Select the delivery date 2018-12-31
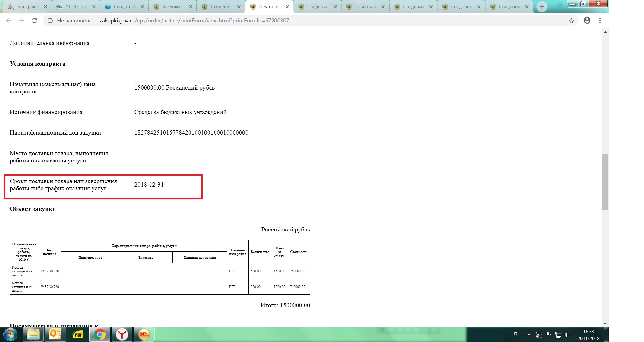The height and width of the screenshot is (342, 644). tap(149, 185)
